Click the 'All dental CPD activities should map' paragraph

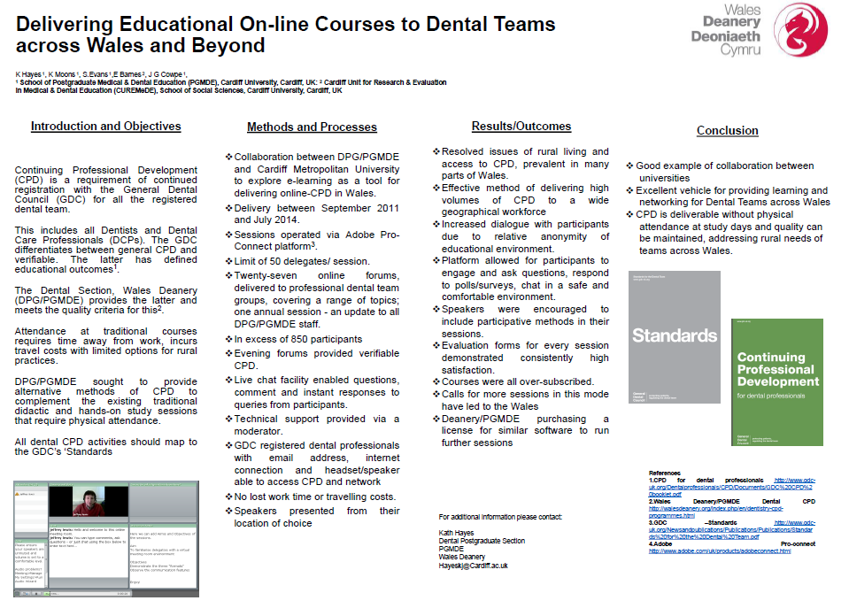click(105, 447)
